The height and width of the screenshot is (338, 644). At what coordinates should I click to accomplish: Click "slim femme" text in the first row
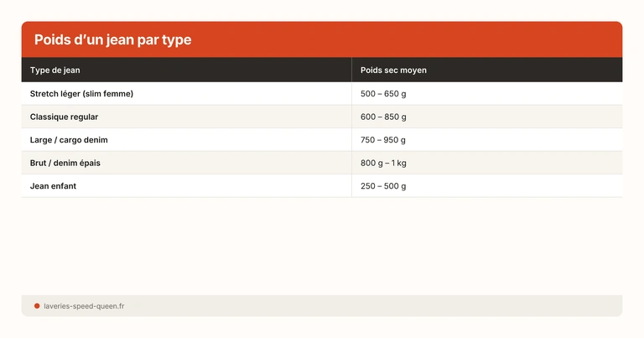point(107,94)
